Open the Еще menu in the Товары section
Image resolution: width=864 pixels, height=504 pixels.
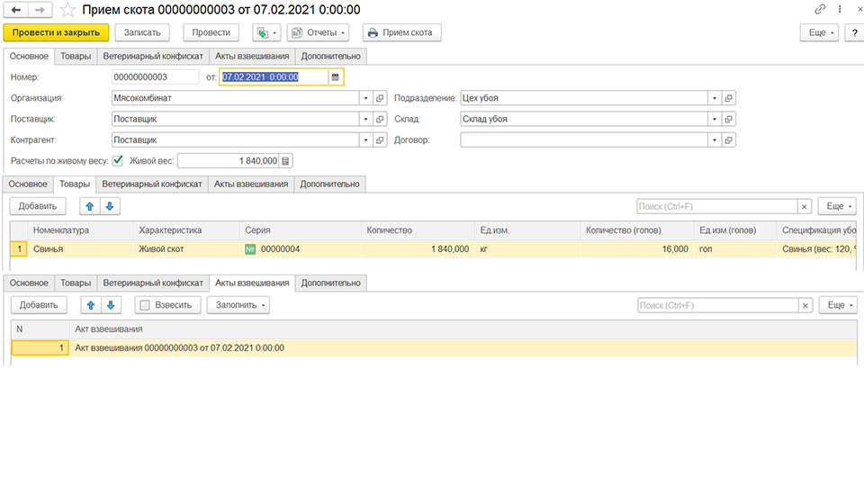837,206
